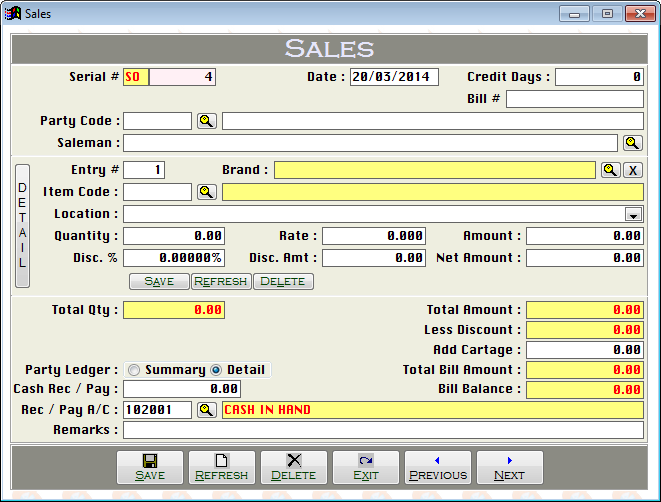Expand the Location dropdown list

pyautogui.click(x=633, y=214)
